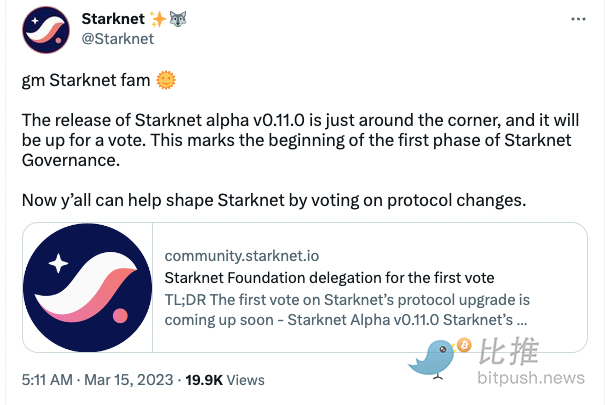
Task: Click the 'Now y'all can help shape' sentence
Action: tap(274, 200)
